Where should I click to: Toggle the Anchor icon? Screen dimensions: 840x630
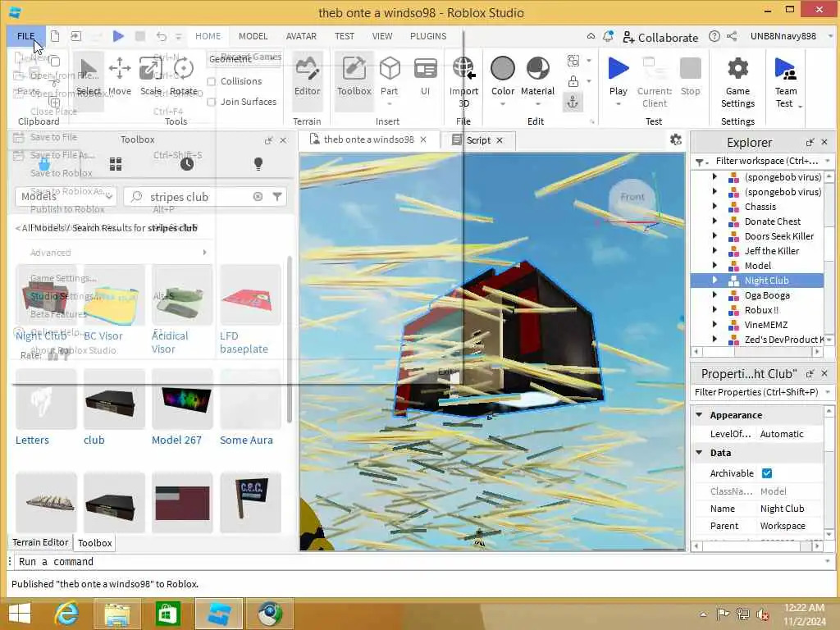(573, 102)
